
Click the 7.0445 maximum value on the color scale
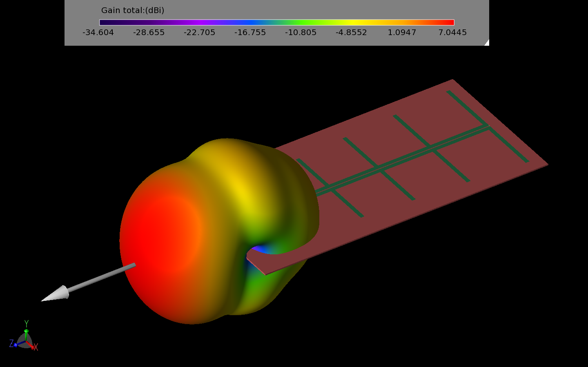click(452, 32)
